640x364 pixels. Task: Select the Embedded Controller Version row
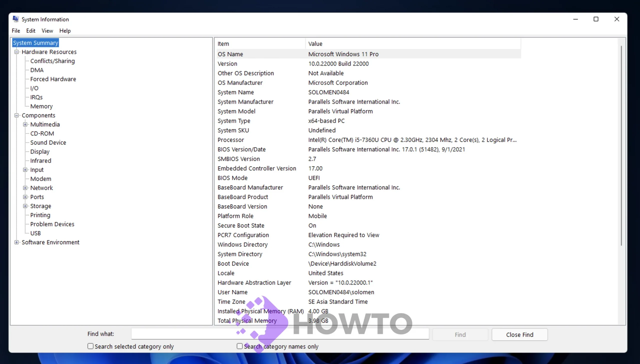[369, 168]
